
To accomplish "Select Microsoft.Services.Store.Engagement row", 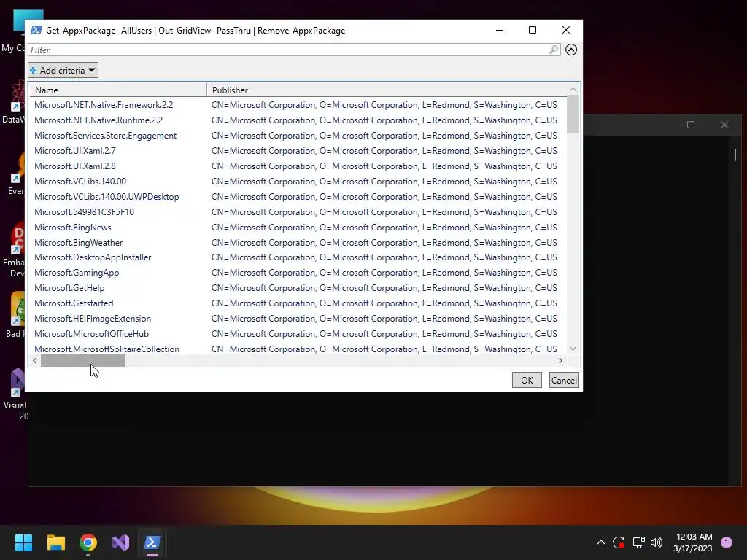I will (x=298, y=135).
